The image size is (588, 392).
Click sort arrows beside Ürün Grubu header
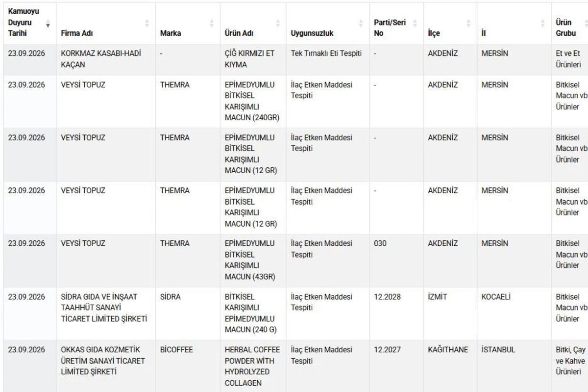pyautogui.click(x=585, y=23)
